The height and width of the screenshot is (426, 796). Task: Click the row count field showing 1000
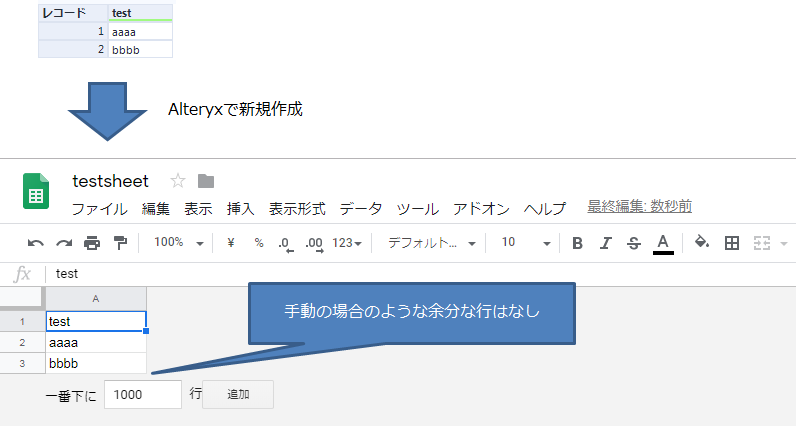coord(143,395)
